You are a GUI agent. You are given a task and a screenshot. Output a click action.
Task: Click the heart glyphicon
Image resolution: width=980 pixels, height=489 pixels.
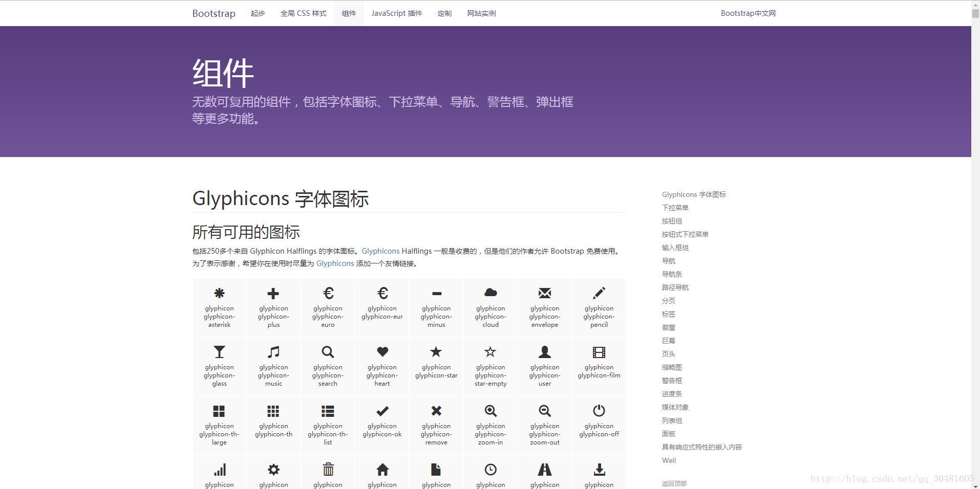pos(382,352)
